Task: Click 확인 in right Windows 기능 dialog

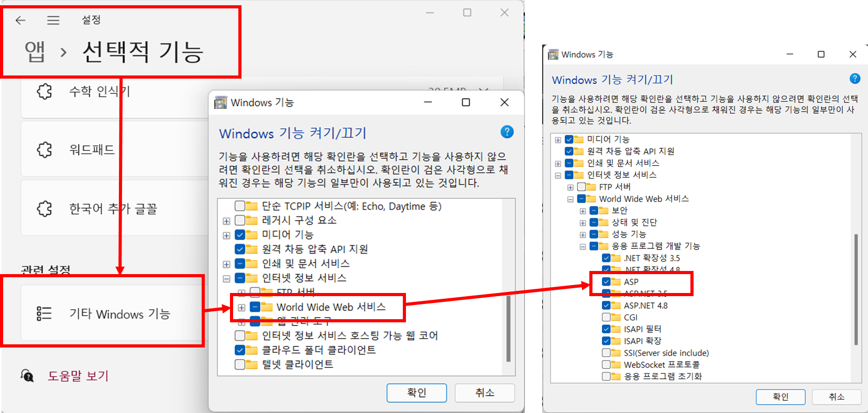Action: click(x=780, y=397)
